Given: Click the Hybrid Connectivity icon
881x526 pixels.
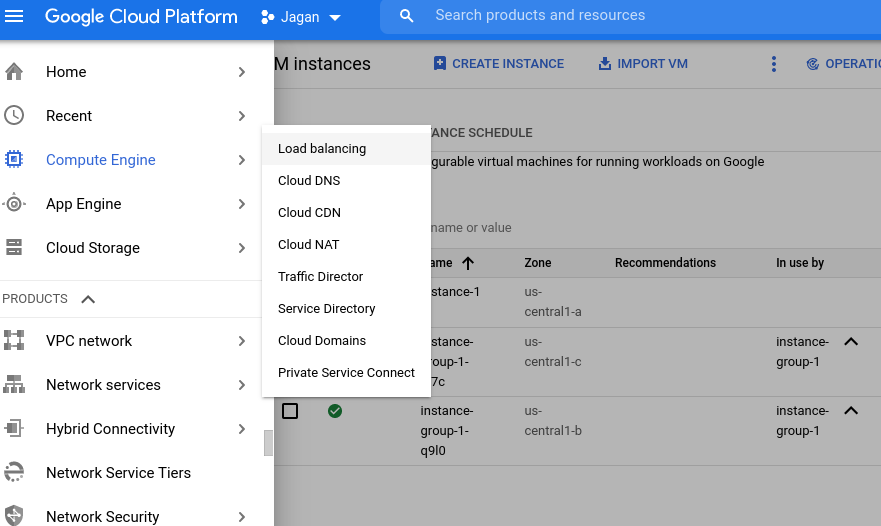Looking at the screenshot, I should pyautogui.click(x=14, y=429).
